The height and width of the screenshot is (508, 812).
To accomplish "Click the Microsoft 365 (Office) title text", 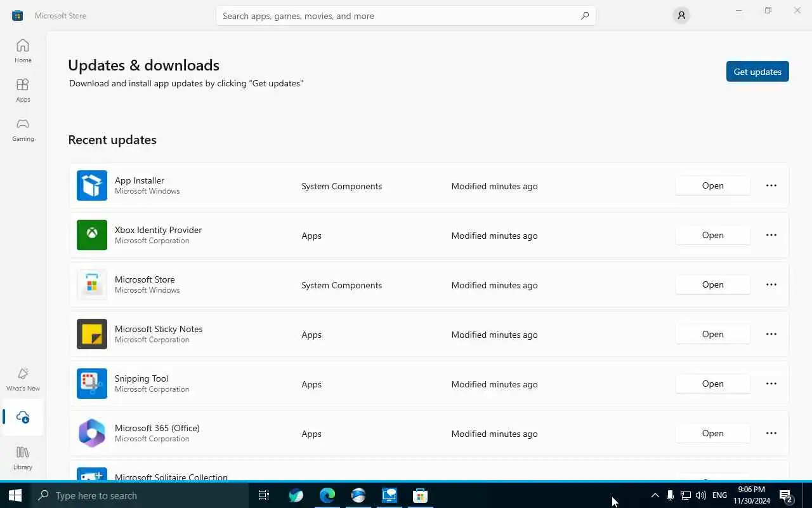I will tap(157, 428).
